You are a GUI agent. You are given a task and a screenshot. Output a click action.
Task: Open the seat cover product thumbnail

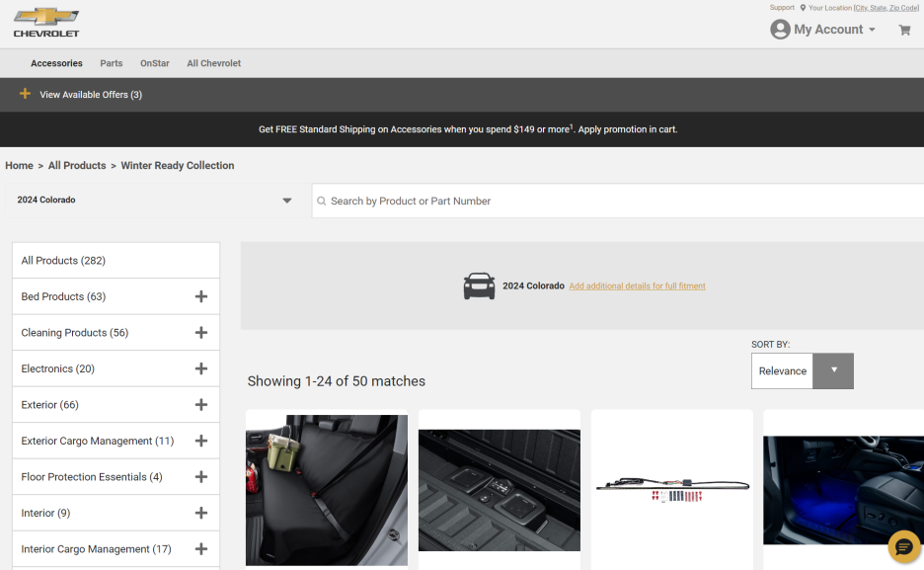(x=327, y=490)
